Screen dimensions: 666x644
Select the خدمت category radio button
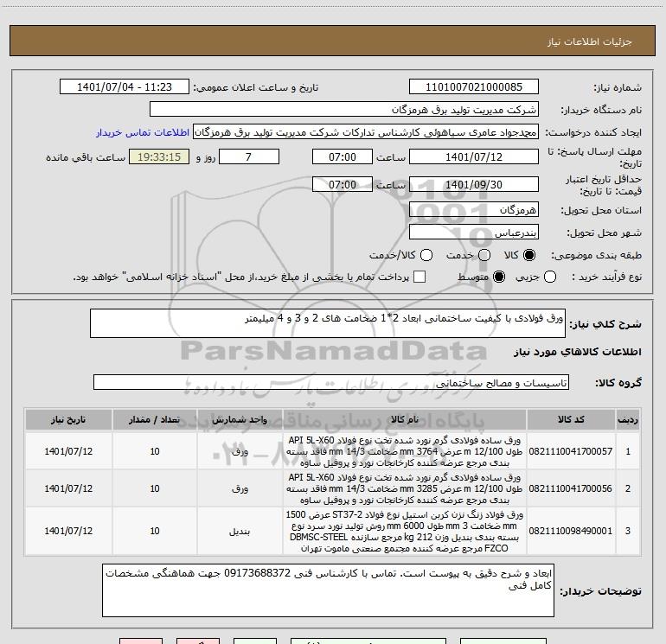pos(484,255)
